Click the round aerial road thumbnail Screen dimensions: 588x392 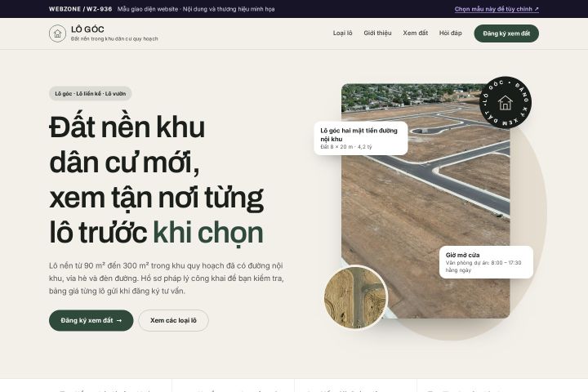click(x=355, y=297)
